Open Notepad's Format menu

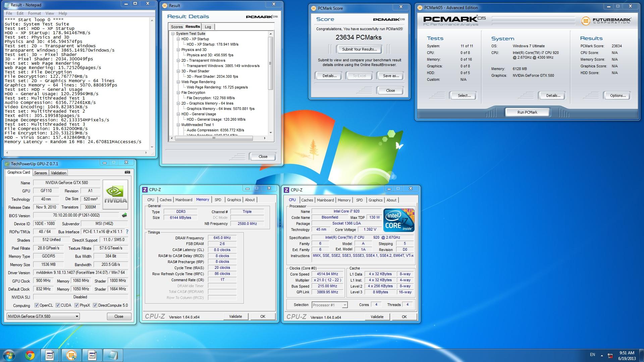[x=35, y=13]
